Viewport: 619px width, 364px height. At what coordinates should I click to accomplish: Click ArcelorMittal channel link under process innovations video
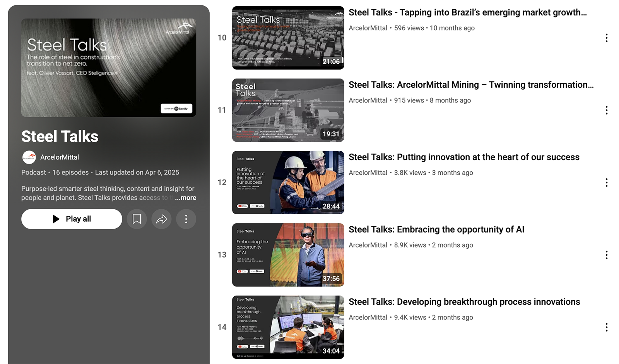pyautogui.click(x=368, y=317)
